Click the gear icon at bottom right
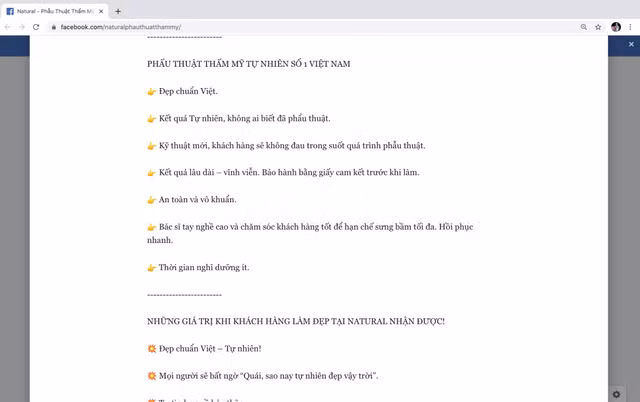The width and height of the screenshot is (640, 402). tap(617, 394)
